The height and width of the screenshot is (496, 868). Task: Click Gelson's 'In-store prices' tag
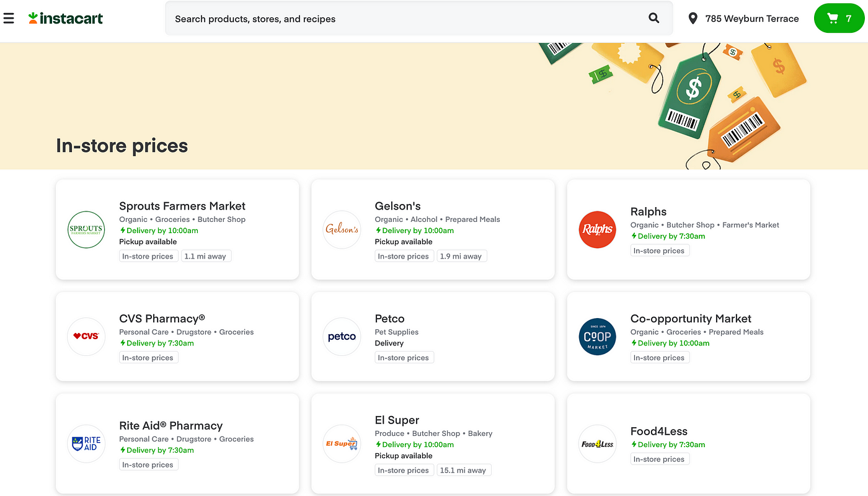404,256
